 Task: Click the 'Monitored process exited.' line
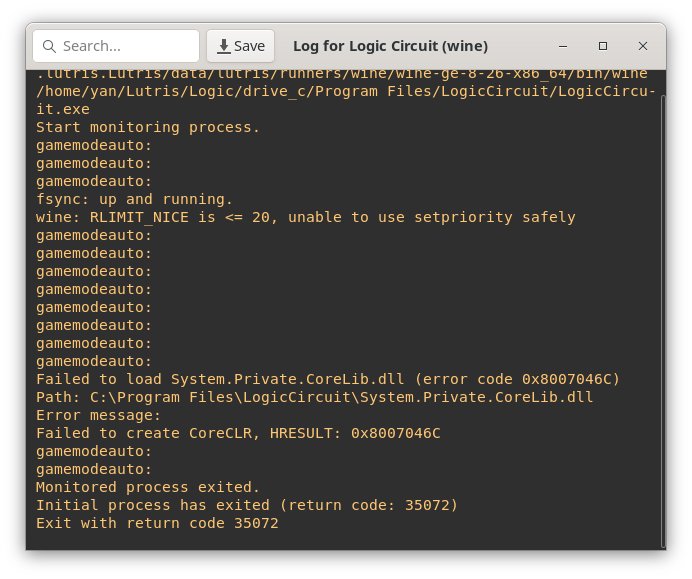click(148, 487)
